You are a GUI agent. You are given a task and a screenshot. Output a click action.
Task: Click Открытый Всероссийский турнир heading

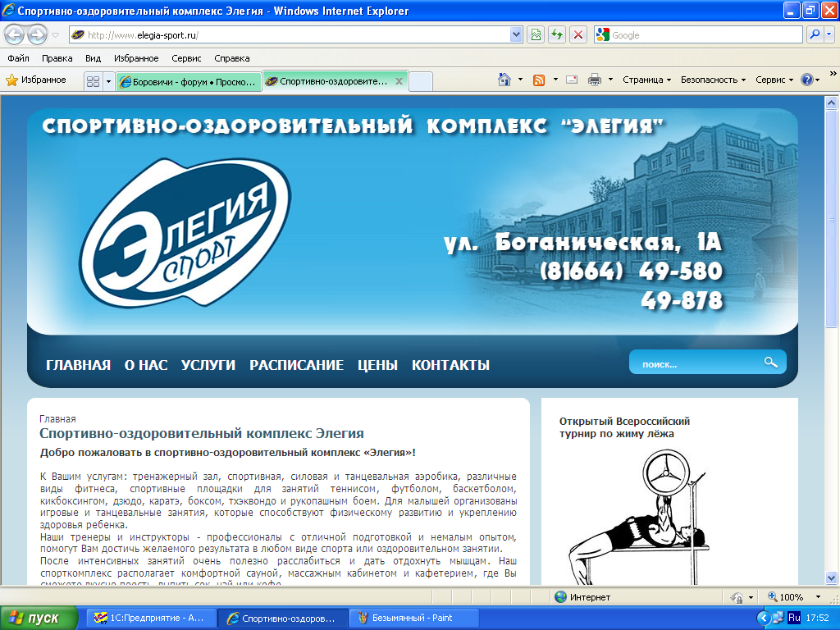pyautogui.click(x=624, y=427)
